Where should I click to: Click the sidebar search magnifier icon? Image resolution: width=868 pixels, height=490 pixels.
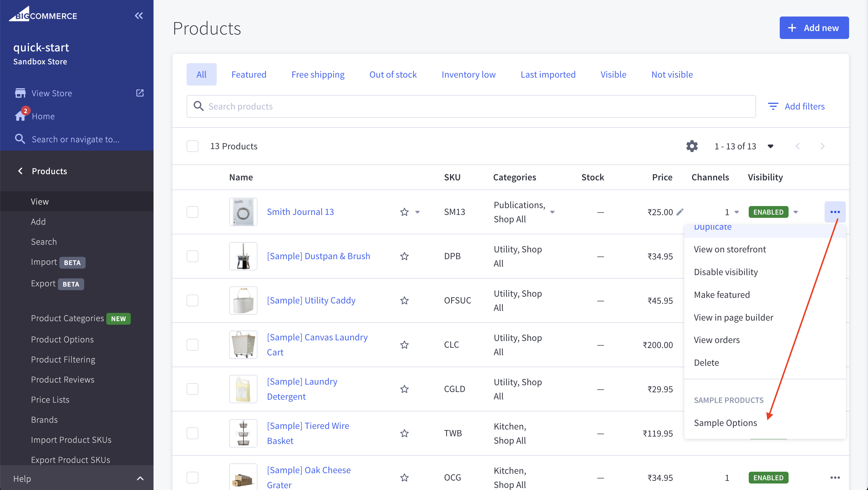pos(20,139)
